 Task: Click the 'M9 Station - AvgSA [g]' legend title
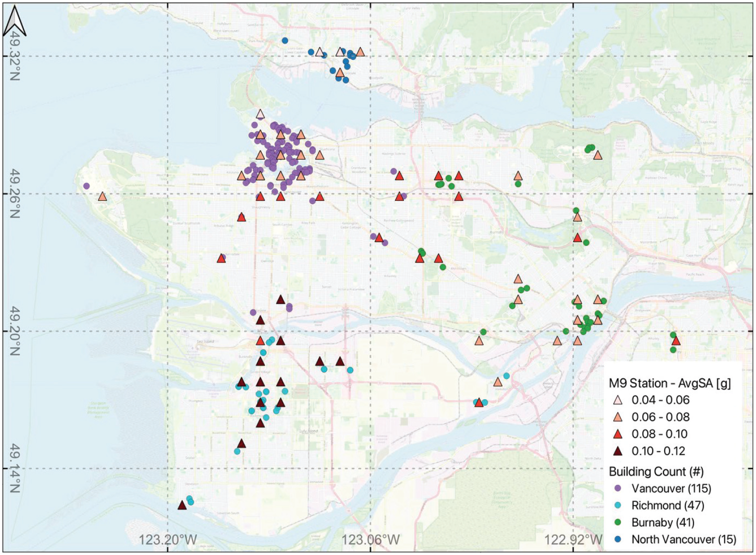669,383
